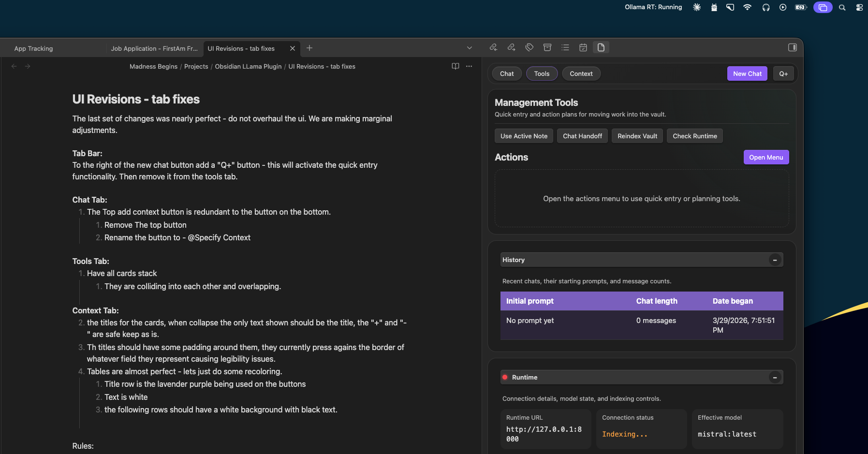Select the UI Revisions - tab fixes tab

tap(241, 48)
